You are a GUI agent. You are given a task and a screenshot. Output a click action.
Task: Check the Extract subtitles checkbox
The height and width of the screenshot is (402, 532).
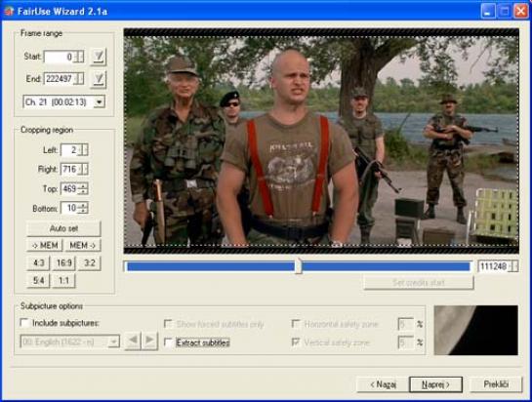(168, 342)
